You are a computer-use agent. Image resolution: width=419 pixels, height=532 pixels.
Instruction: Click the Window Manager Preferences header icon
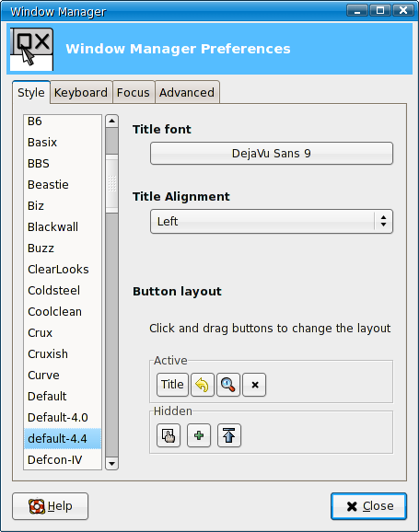point(31,49)
